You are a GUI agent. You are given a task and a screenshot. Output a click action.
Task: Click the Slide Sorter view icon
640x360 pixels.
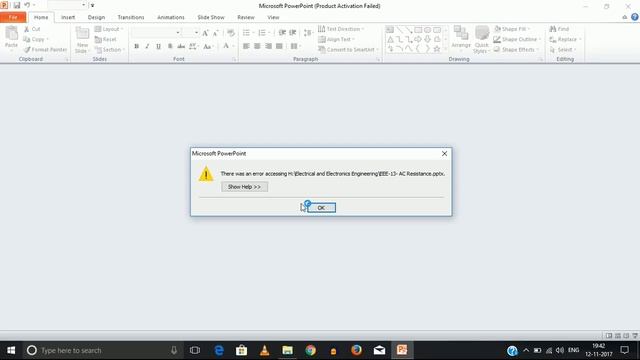click(618, 336)
